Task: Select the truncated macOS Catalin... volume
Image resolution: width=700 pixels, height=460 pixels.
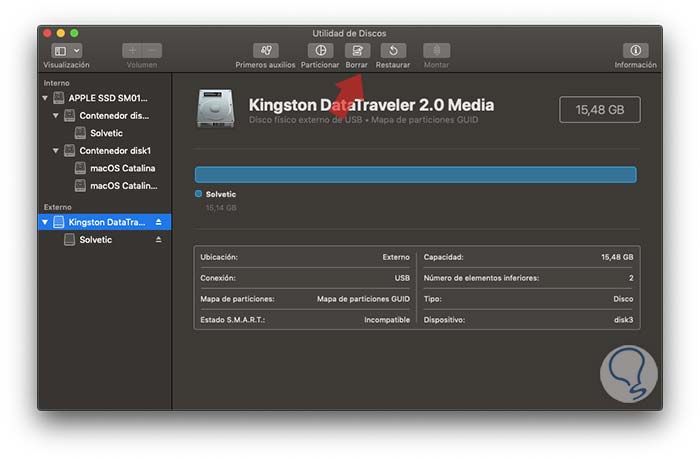Action: tap(105, 185)
